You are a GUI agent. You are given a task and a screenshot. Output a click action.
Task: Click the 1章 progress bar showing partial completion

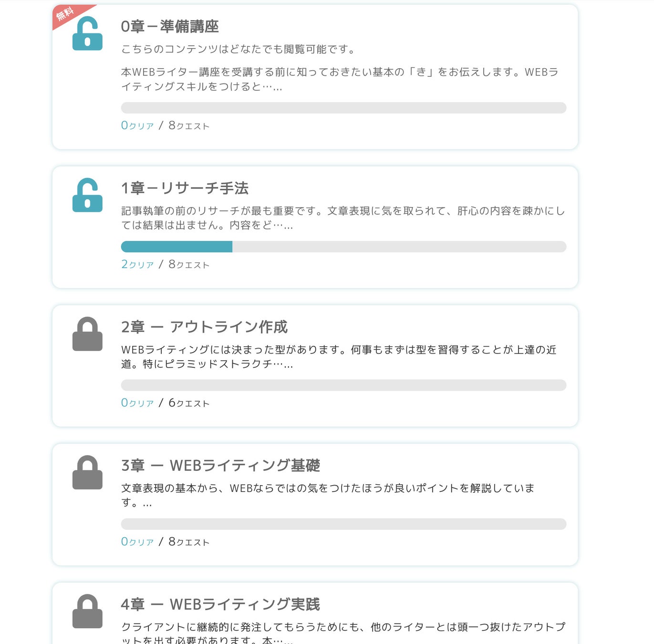tap(343, 247)
